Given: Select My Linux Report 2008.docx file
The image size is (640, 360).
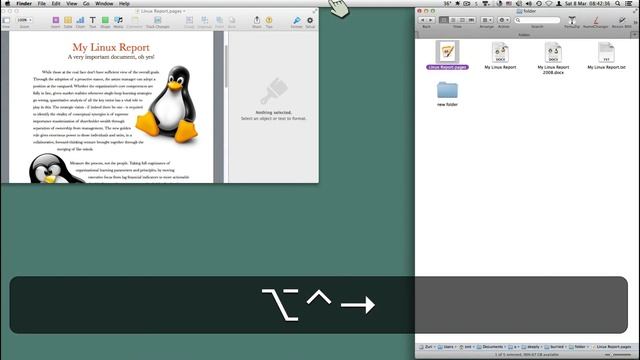Looking at the screenshot, I should (x=553, y=58).
